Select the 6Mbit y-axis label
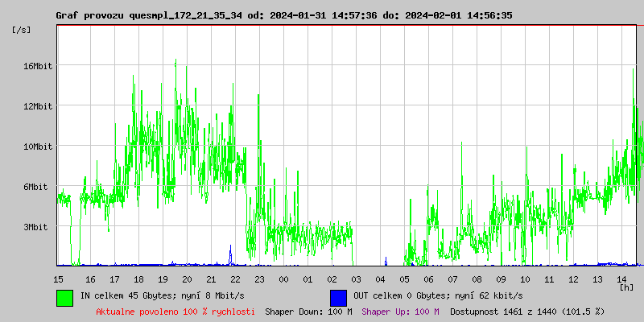The image size is (644, 322). click(x=37, y=187)
